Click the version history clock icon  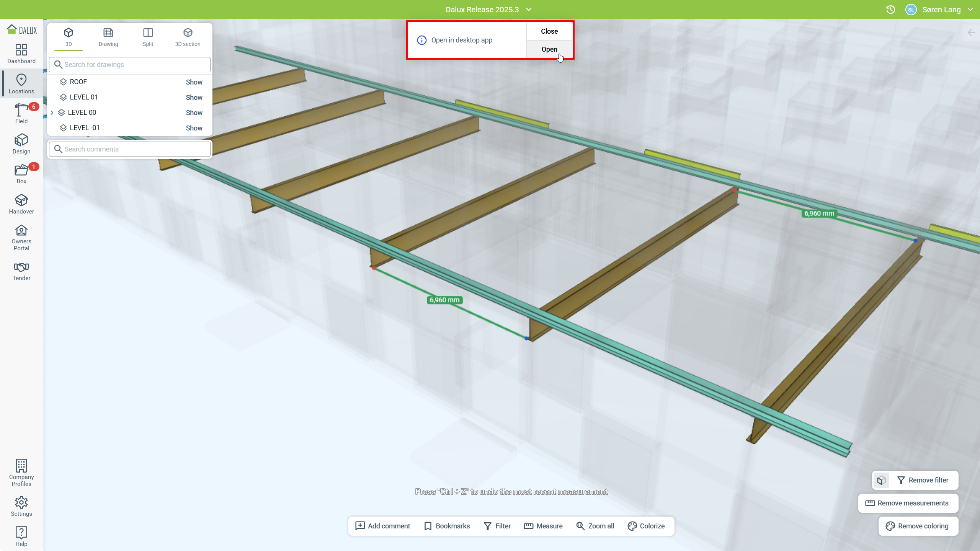pos(890,10)
